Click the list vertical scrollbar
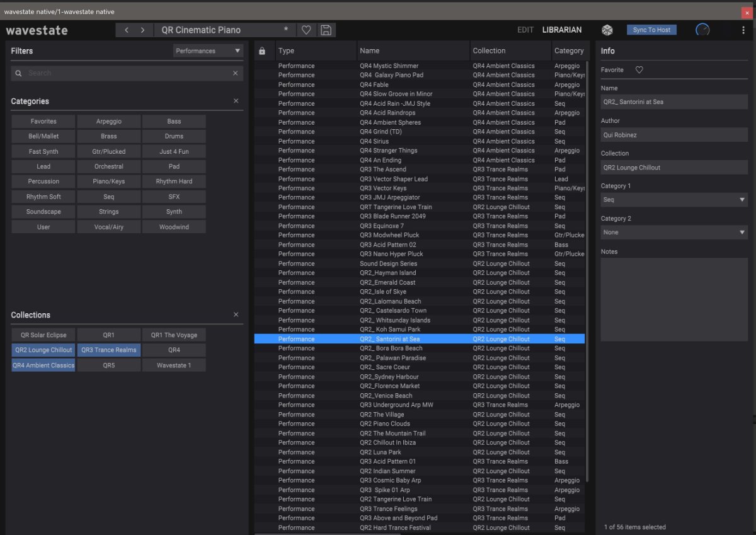The width and height of the screenshot is (756, 535). point(588,271)
